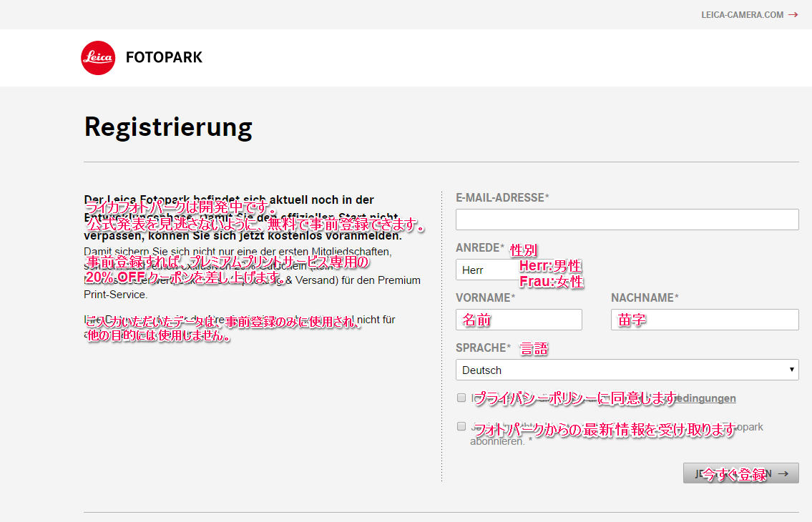Click the FOTOPARK header text

164,57
